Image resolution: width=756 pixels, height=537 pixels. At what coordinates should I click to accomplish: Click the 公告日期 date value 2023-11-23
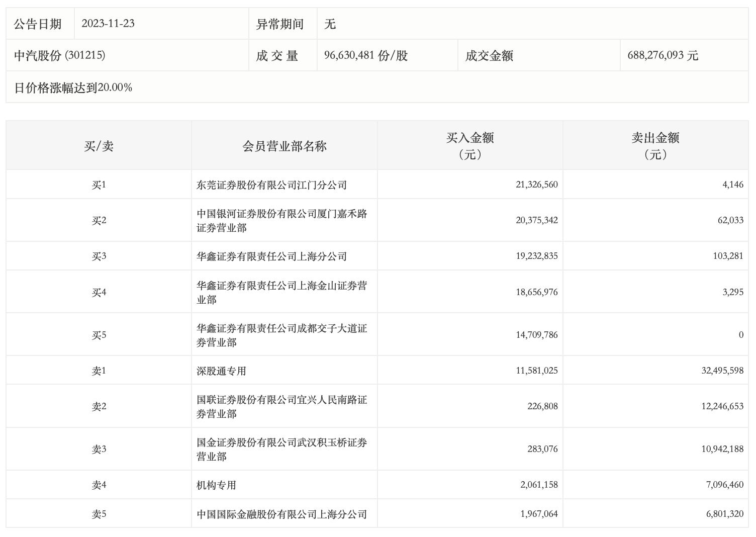point(108,24)
